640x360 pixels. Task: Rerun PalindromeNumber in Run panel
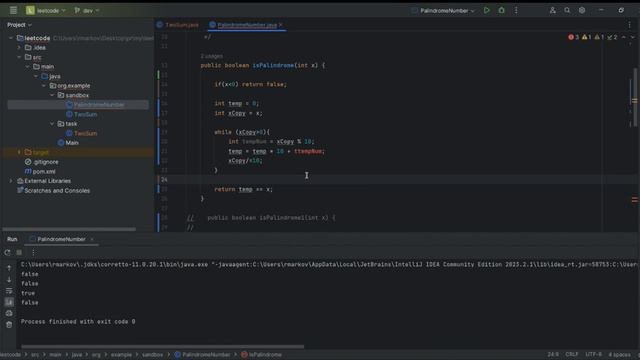click(x=7, y=253)
